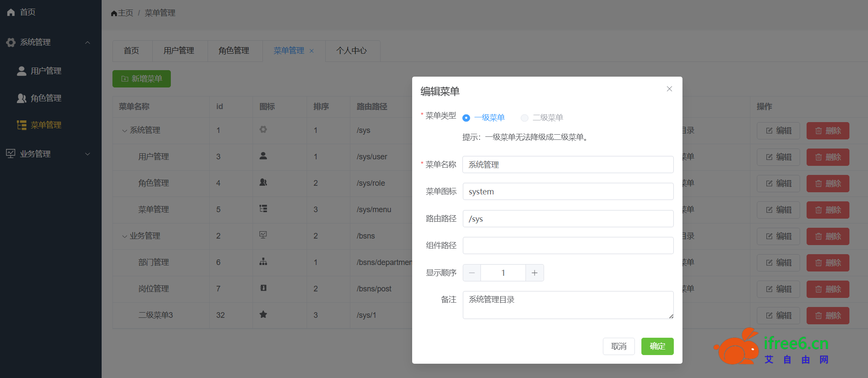Click the gear icon in the 系统管理 table row

tap(263, 129)
